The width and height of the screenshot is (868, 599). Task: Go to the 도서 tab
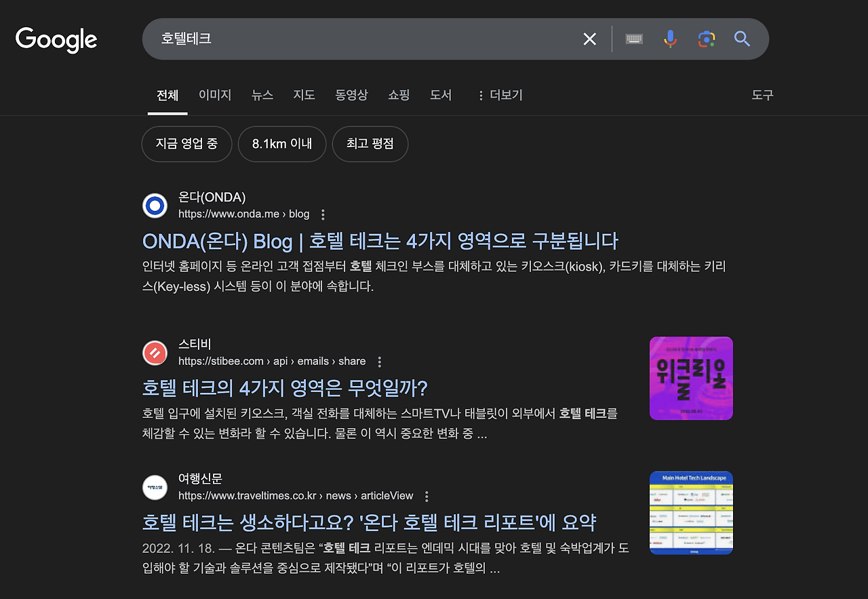(441, 95)
